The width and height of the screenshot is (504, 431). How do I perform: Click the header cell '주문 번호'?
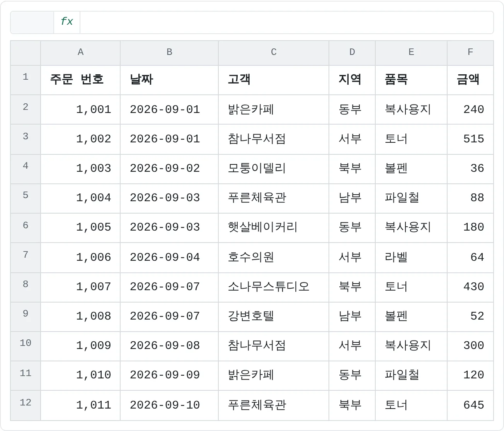pos(80,80)
